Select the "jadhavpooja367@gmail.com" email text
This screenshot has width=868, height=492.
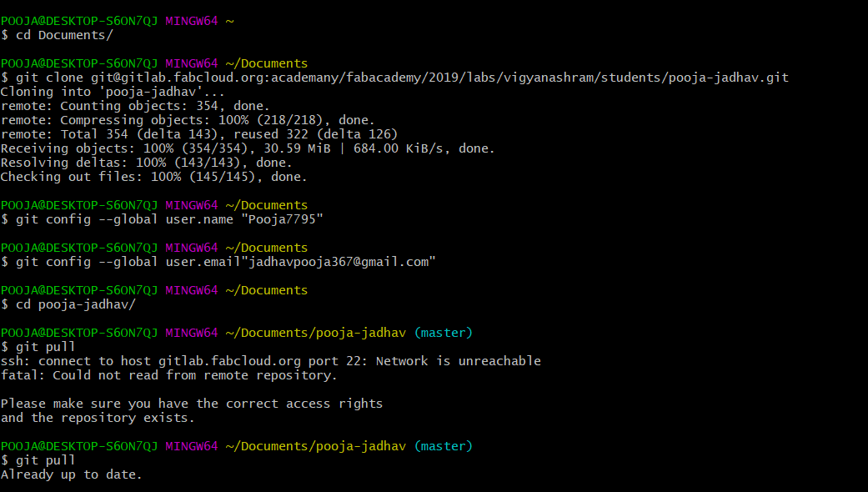coord(339,262)
